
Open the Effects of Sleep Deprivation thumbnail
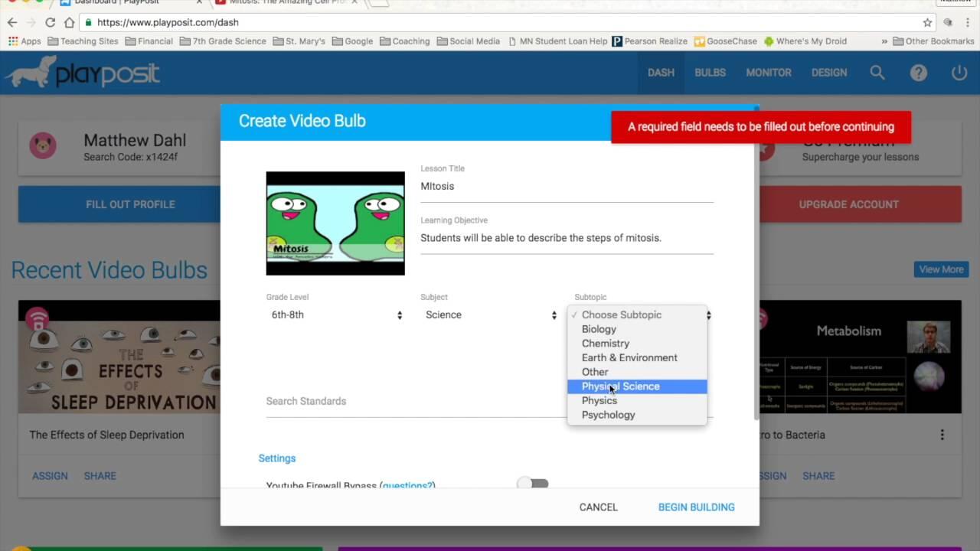click(119, 357)
